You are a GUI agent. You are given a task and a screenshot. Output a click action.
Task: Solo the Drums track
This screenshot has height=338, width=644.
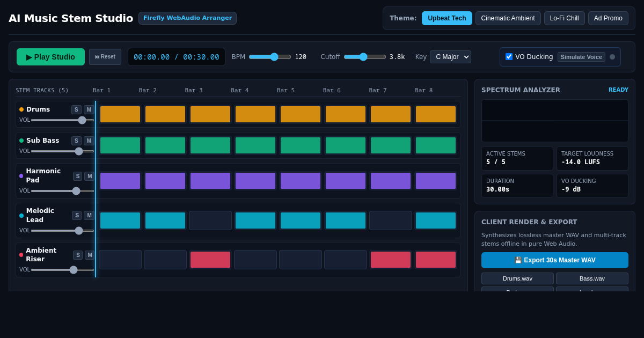[76, 110]
